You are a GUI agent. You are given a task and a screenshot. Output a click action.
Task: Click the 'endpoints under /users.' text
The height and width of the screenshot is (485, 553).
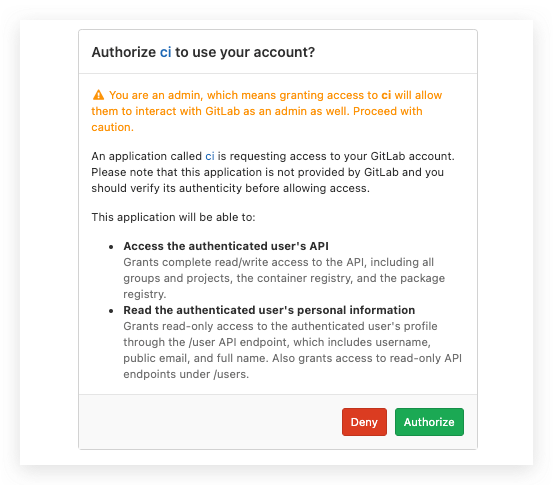[186, 374]
